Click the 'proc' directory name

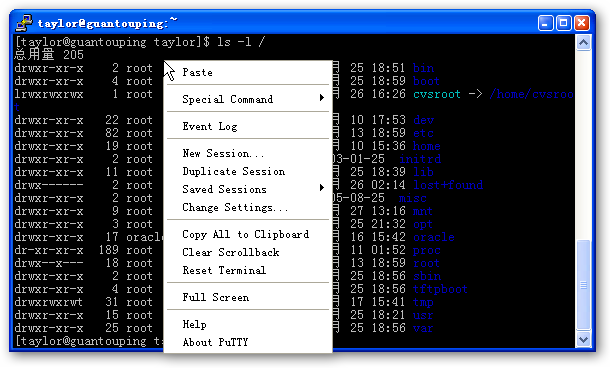(x=426, y=251)
